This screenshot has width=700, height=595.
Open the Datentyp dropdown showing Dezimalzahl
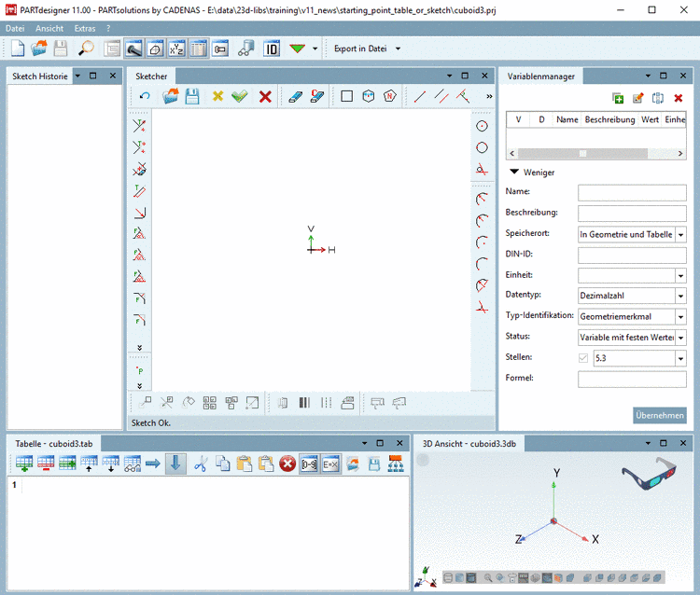(680, 296)
